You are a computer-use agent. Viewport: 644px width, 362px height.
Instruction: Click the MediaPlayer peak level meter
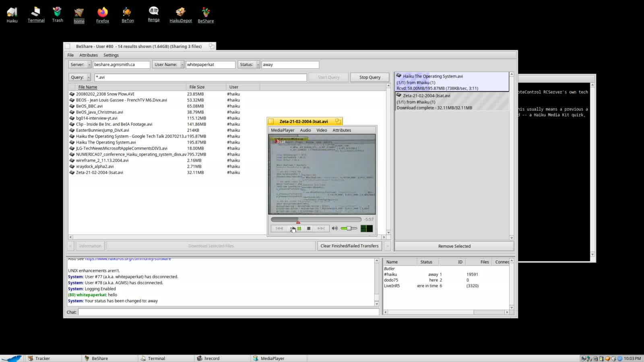click(x=367, y=228)
